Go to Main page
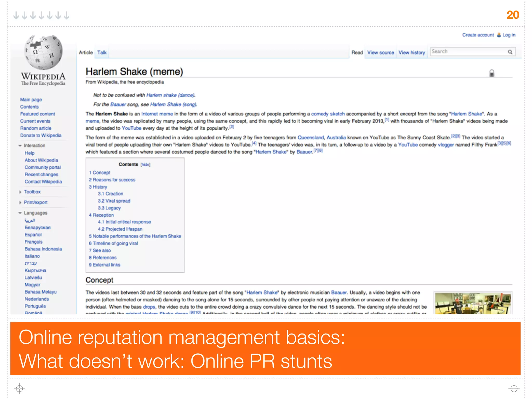 click(x=31, y=100)
